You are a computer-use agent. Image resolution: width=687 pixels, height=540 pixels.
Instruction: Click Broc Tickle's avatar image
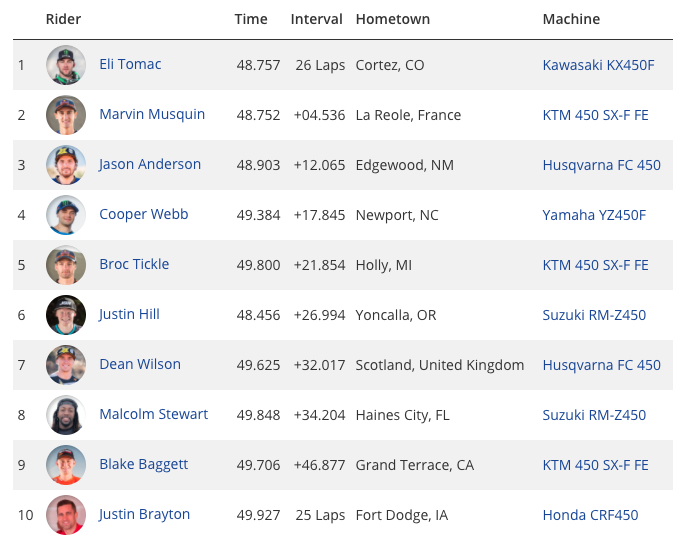(x=66, y=265)
